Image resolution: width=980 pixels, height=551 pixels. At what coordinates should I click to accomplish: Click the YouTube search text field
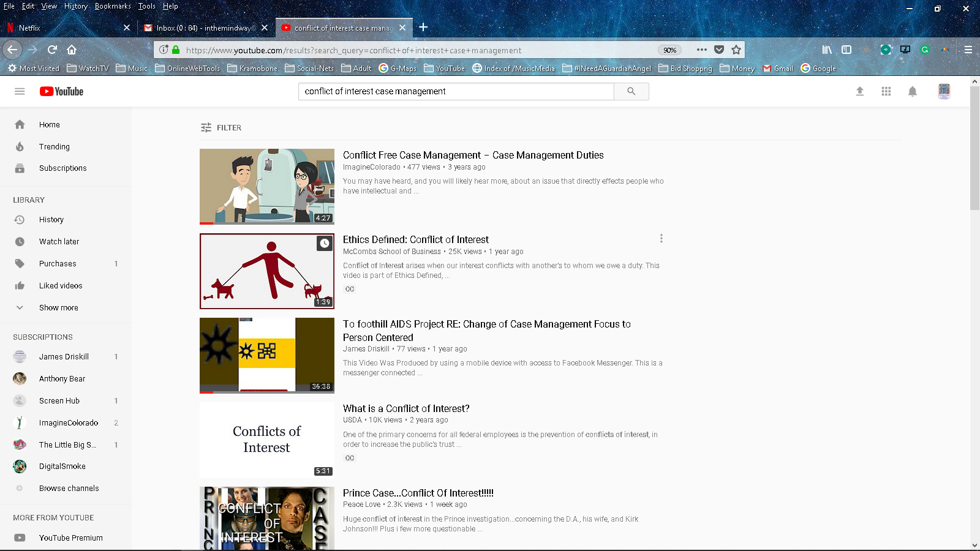(456, 91)
